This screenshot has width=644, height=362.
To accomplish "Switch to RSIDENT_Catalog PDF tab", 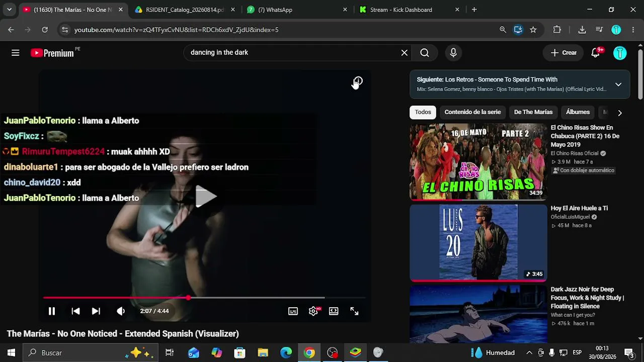I will tap(185, 10).
